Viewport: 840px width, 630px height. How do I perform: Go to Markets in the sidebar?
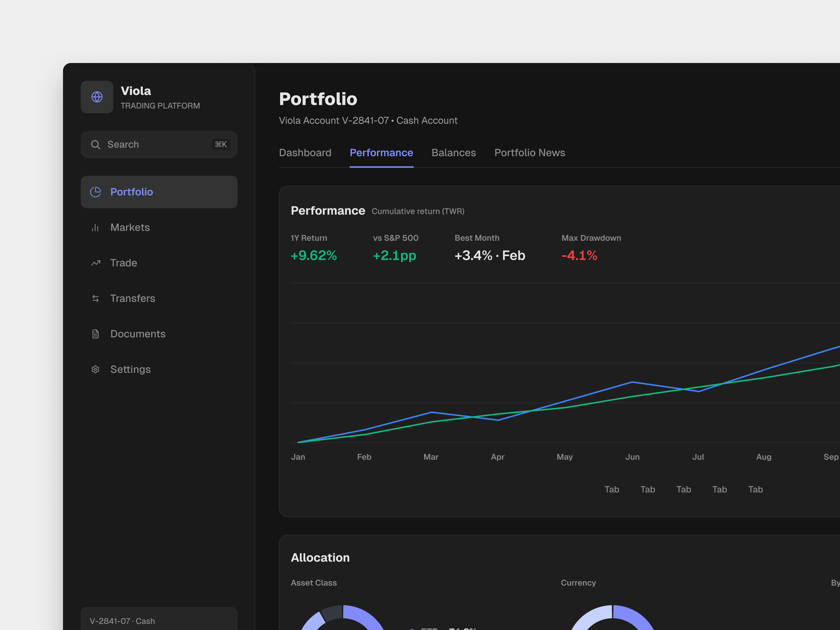pos(159,228)
